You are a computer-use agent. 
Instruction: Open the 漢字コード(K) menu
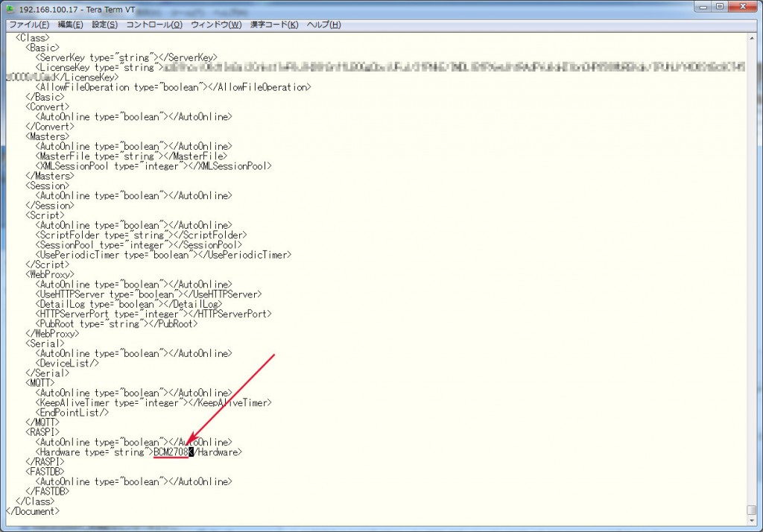click(x=274, y=25)
